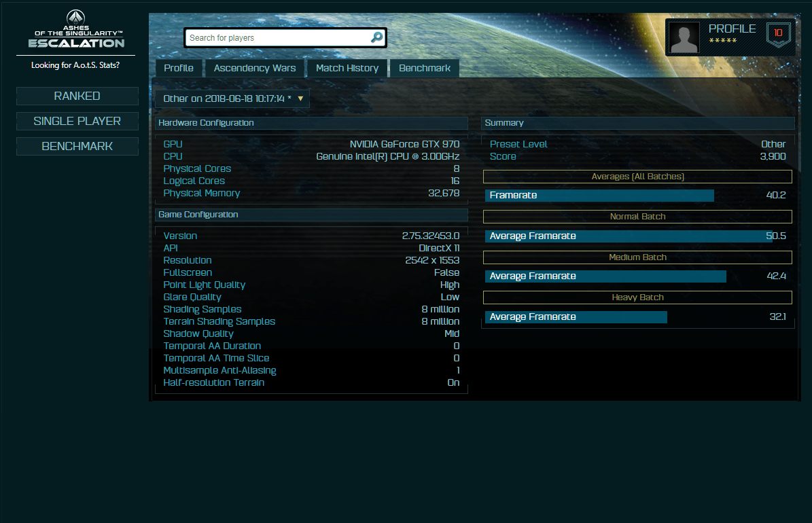Viewport: 812px width, 523px height.
Task: Click the Heavy Batch average framerate bar
Action: 576,317
